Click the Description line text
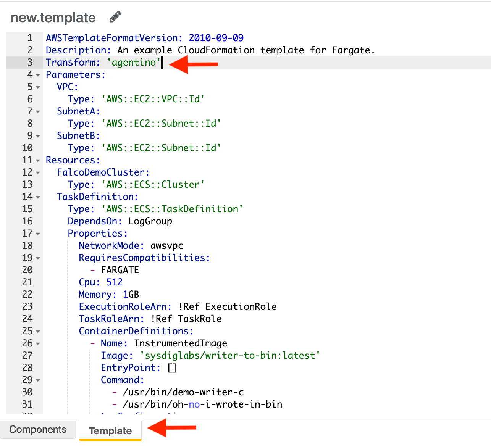This screenshot has height=448, width=491. 210,50
